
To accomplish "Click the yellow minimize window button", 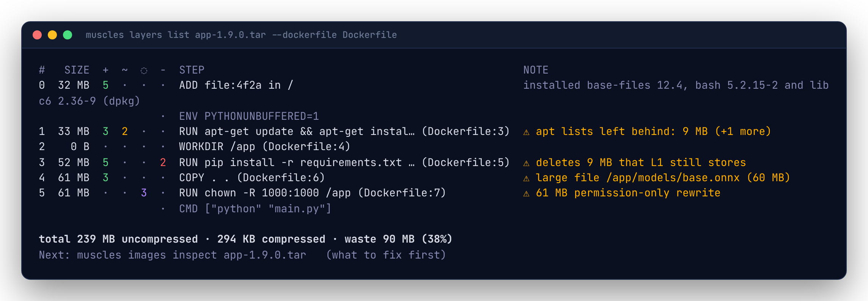I will (52, 35).
